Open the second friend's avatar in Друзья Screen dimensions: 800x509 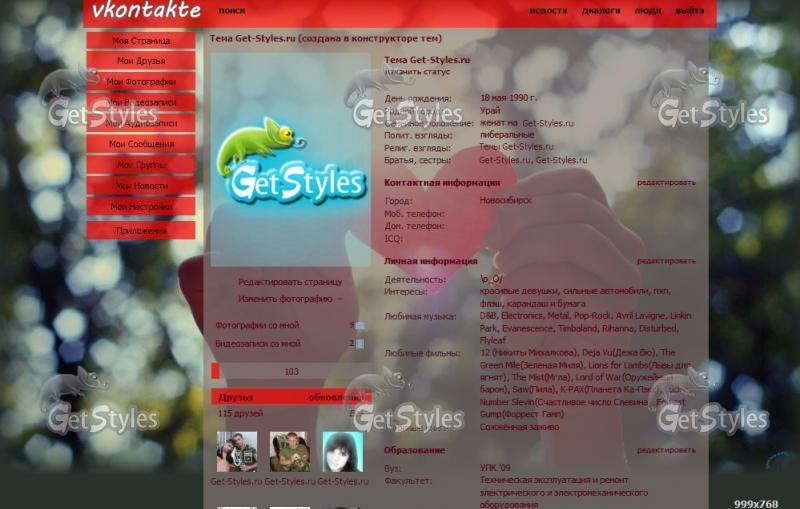(289, 452)
